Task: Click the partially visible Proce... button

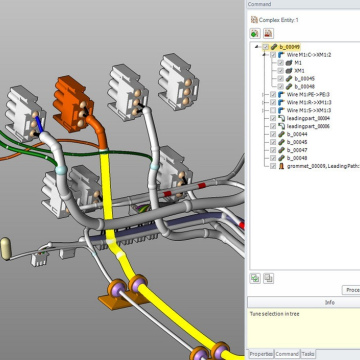Action: [351, 290]
